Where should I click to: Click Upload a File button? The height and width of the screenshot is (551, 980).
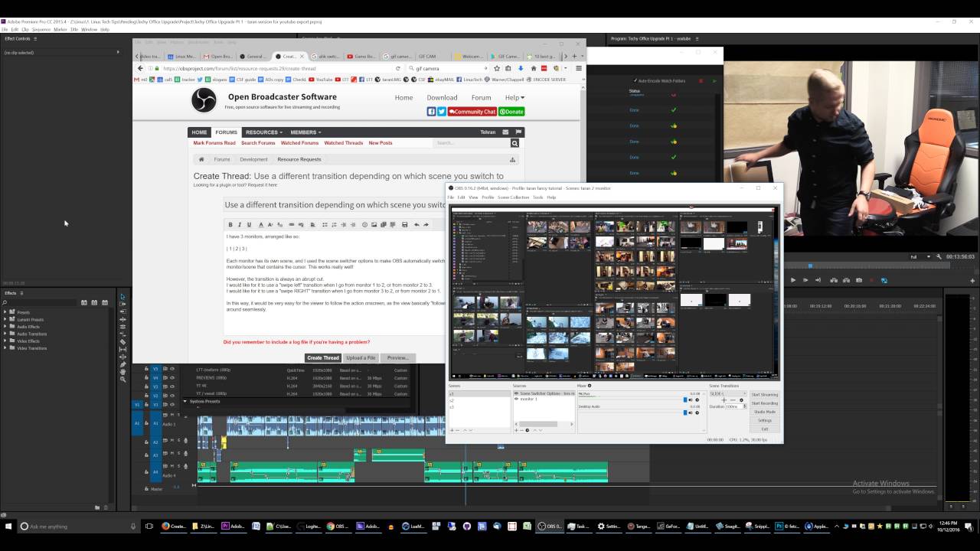(361, 357)
